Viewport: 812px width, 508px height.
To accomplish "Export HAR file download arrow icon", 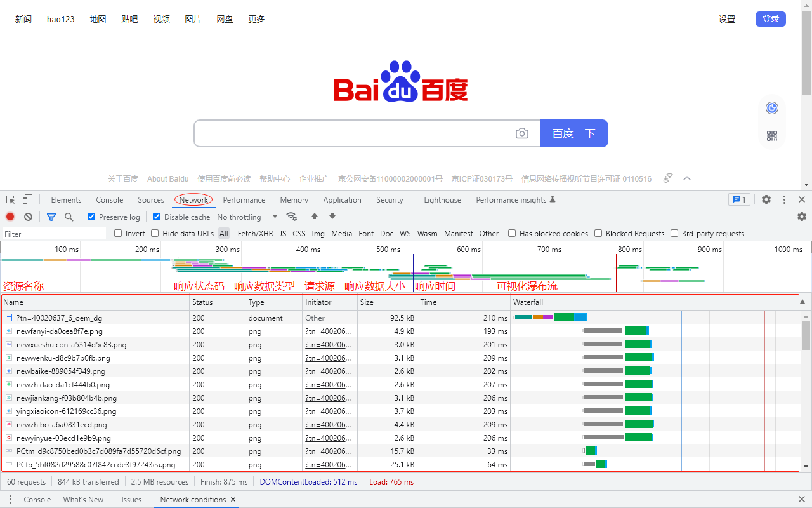I will (332, 217).
